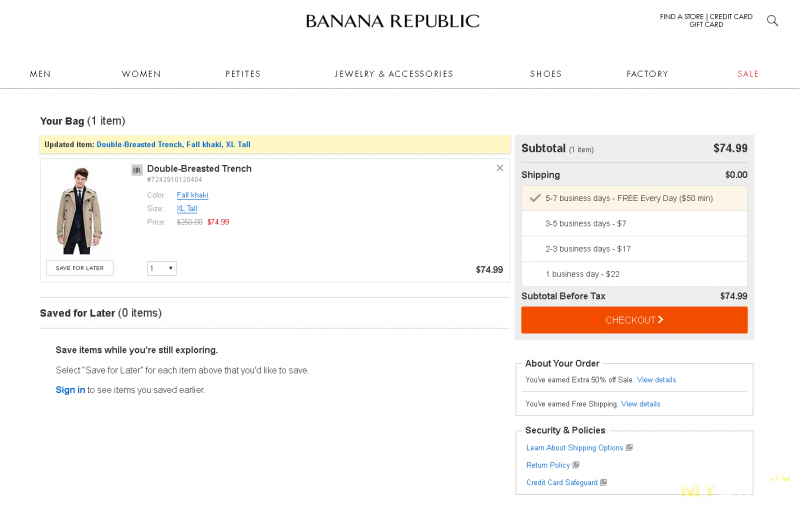Click SAVE FOR LATER button
The width and height of the screenshot is (800, 507).
(80, 268)
